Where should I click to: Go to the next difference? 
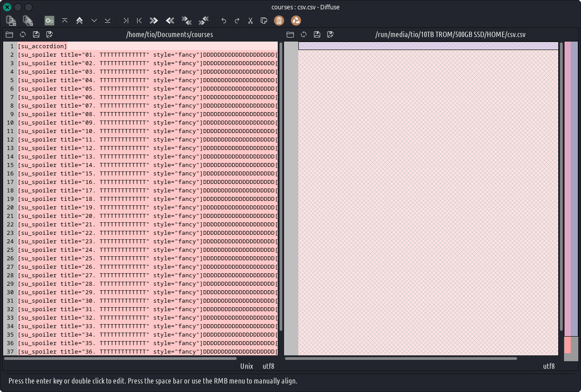point(94,21)
